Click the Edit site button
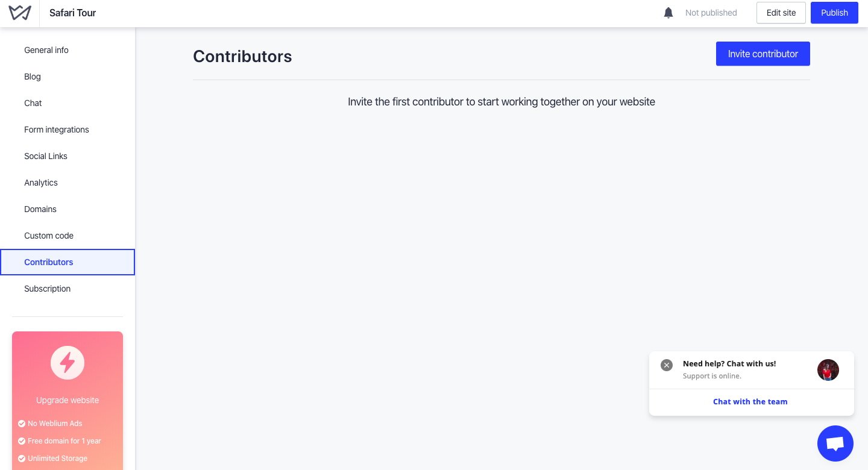 781,13
